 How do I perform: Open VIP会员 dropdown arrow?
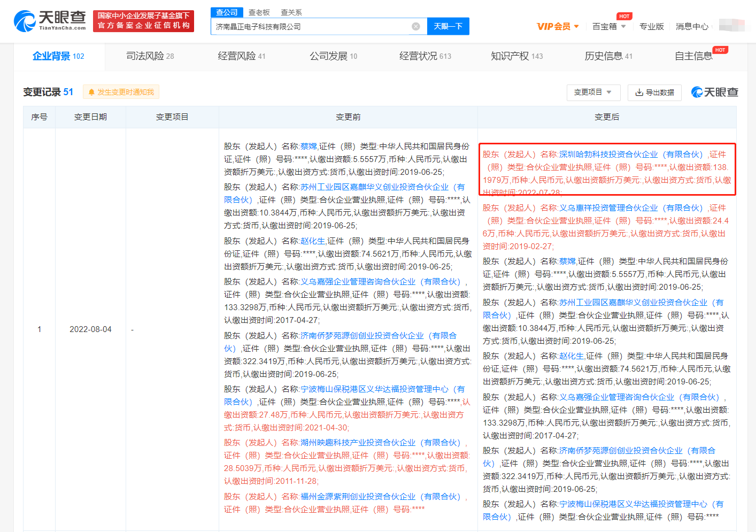576,26
